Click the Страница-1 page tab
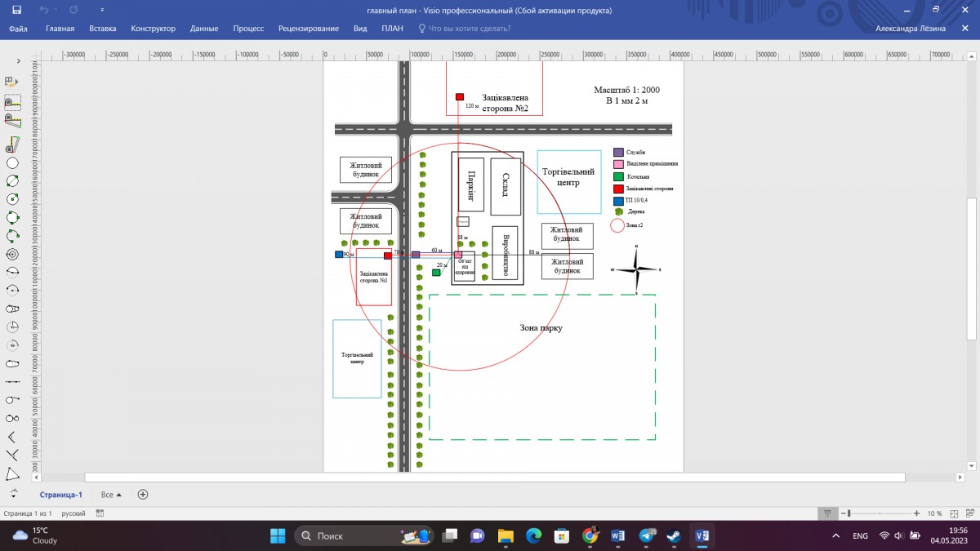This screenshot has width=980, height=551. pyautogui.click(x=61, y=495)
